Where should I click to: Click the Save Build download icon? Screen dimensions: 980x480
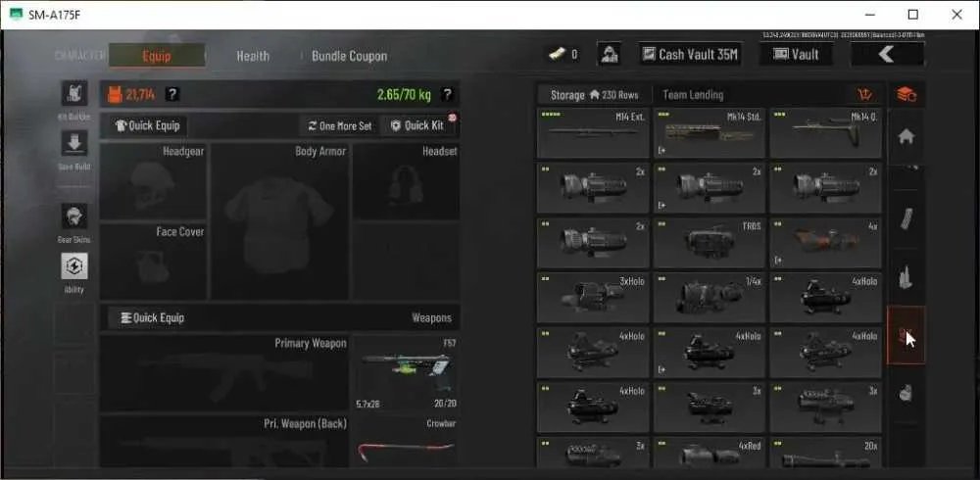(74, 143)
